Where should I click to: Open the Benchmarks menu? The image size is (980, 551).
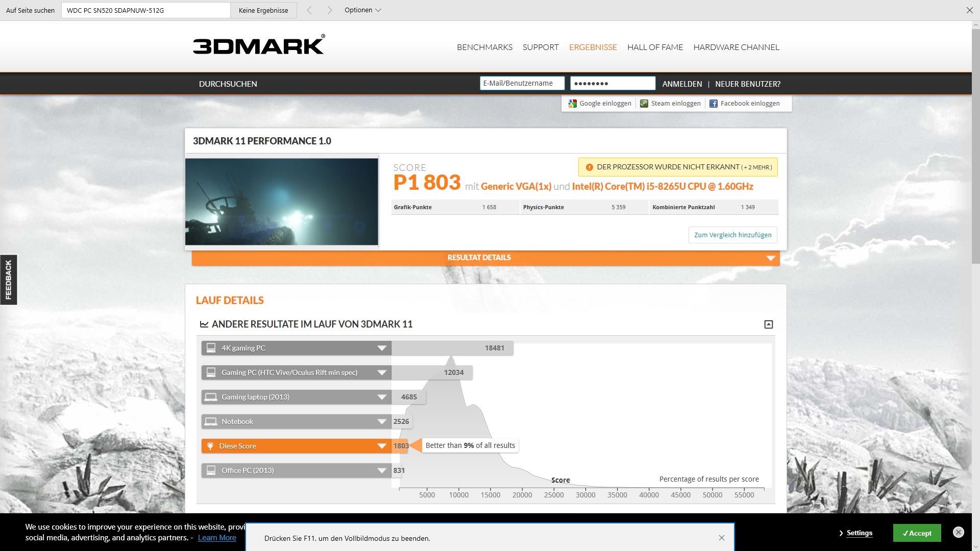(484, 47)
